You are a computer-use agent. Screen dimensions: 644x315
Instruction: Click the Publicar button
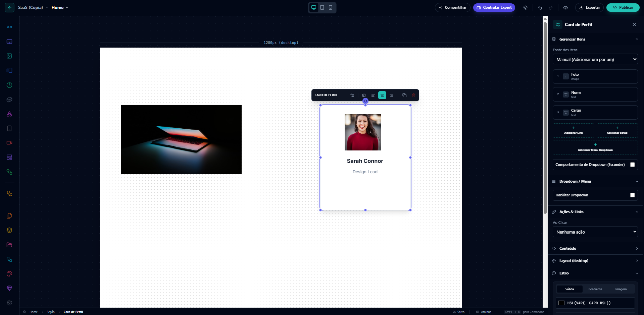point(623,7)
